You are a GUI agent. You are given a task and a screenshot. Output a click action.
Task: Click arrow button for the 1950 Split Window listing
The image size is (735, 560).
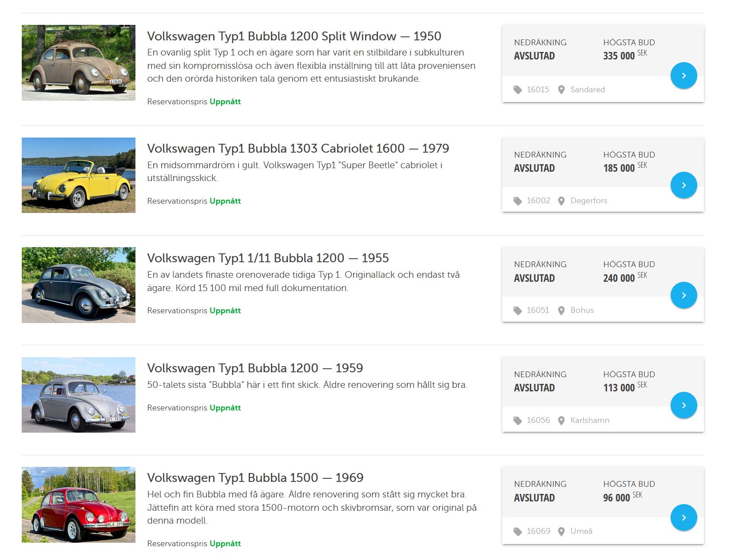(x=683, y=75)
